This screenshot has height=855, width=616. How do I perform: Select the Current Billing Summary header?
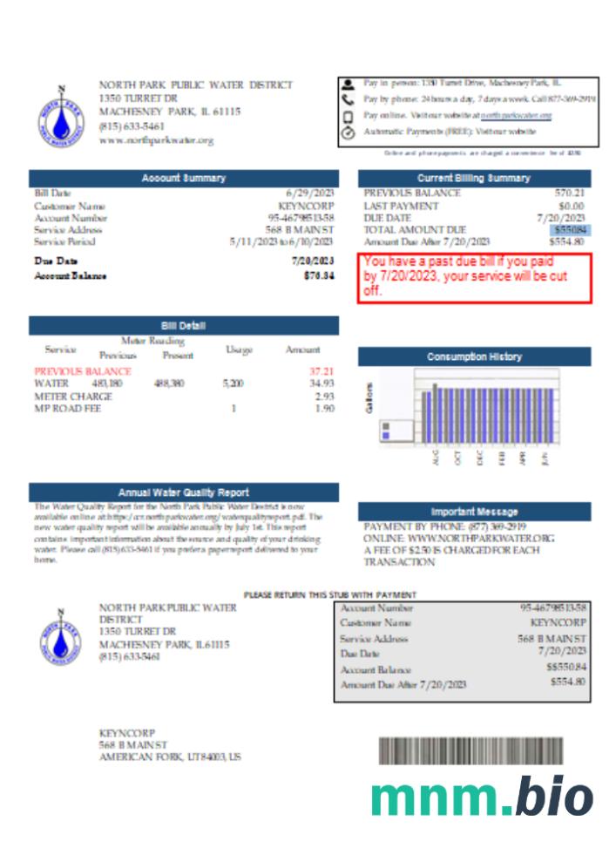click(473, 178)
